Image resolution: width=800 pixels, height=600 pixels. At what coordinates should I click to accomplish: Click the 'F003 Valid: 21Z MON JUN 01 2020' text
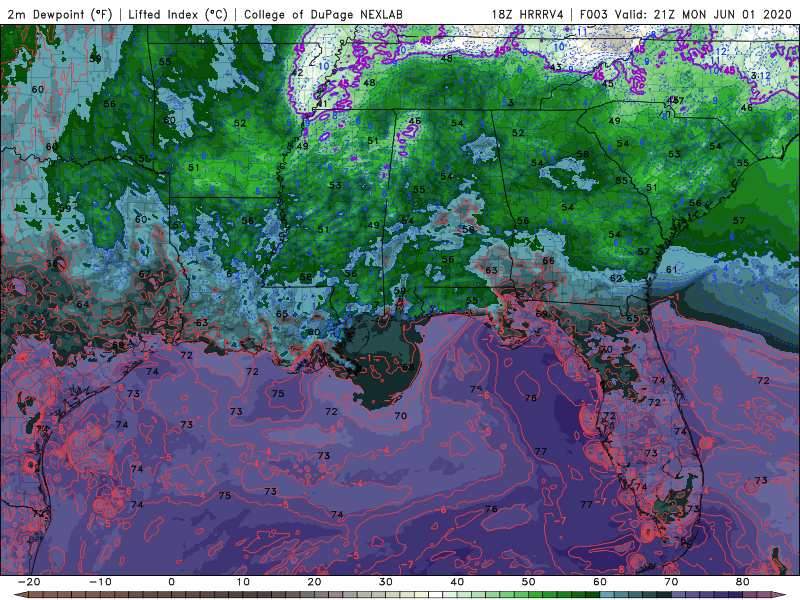tap(686, 14)
